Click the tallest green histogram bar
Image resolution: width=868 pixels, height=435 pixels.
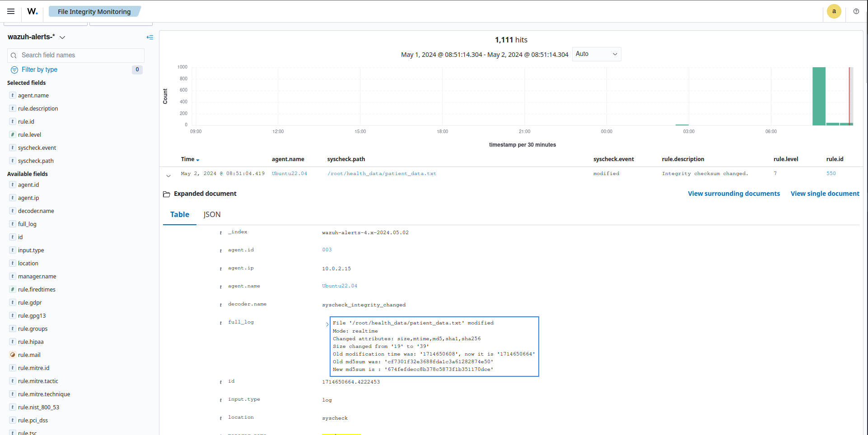point(818,96)
